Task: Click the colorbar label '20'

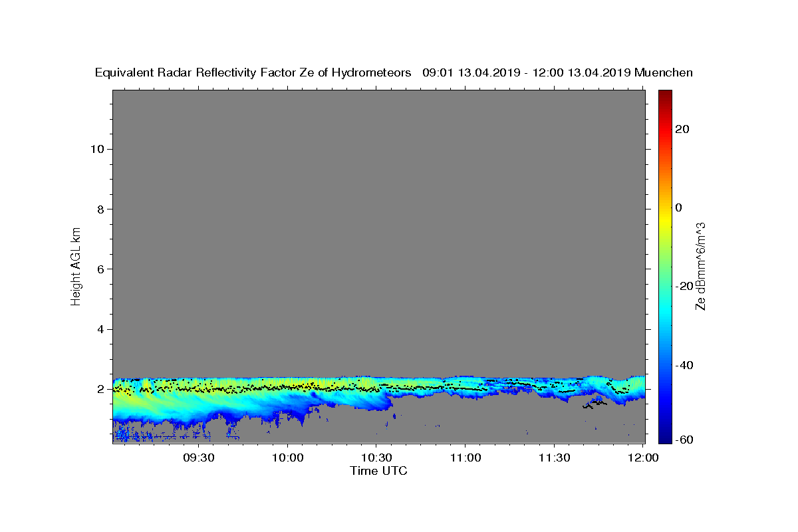Action: click(682, 129)
